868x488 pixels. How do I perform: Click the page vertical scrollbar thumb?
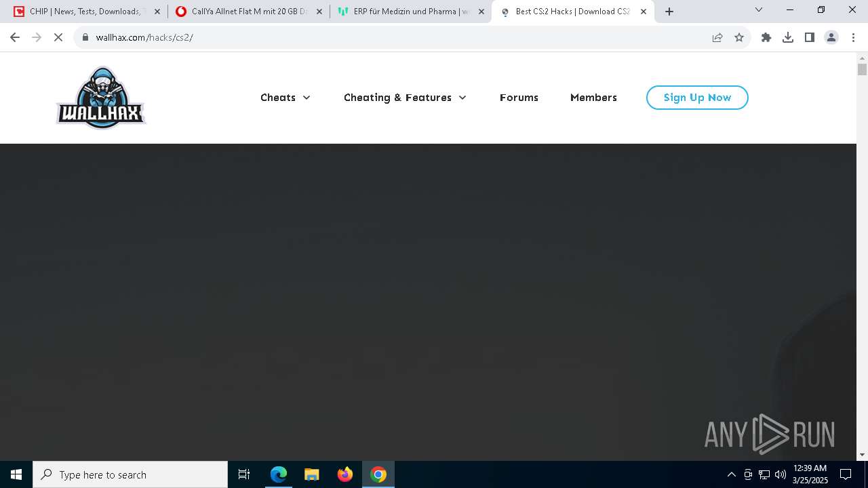(862, 70)
